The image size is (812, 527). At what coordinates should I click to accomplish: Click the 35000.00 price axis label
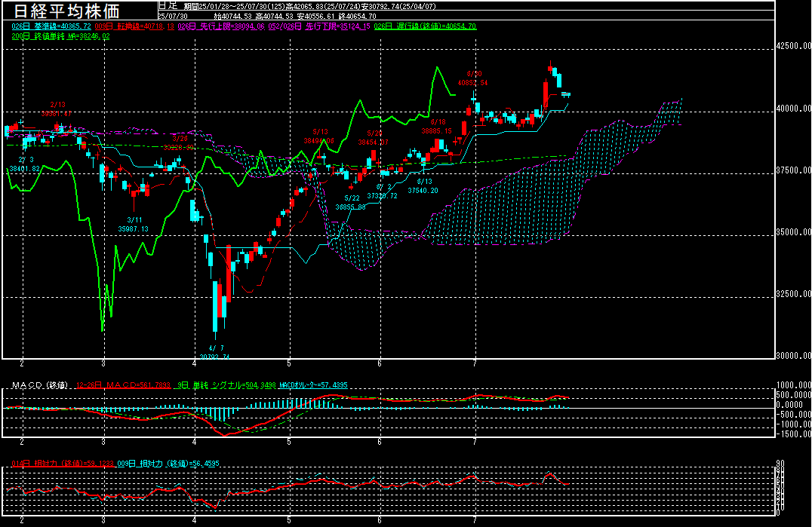coord(793,232)
